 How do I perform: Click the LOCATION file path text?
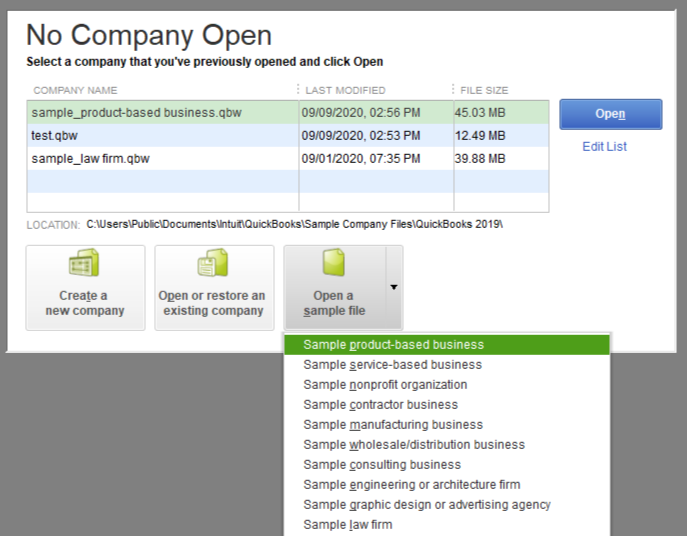tap(294, 224)
